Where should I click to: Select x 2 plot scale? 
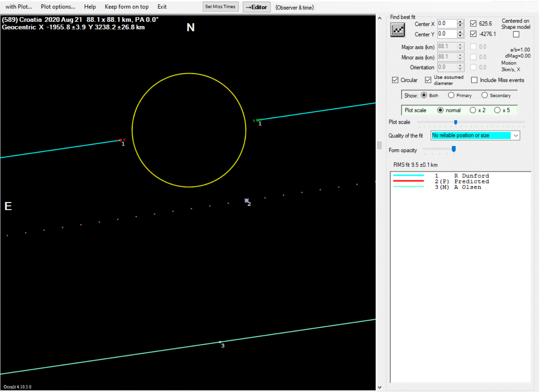473,110
